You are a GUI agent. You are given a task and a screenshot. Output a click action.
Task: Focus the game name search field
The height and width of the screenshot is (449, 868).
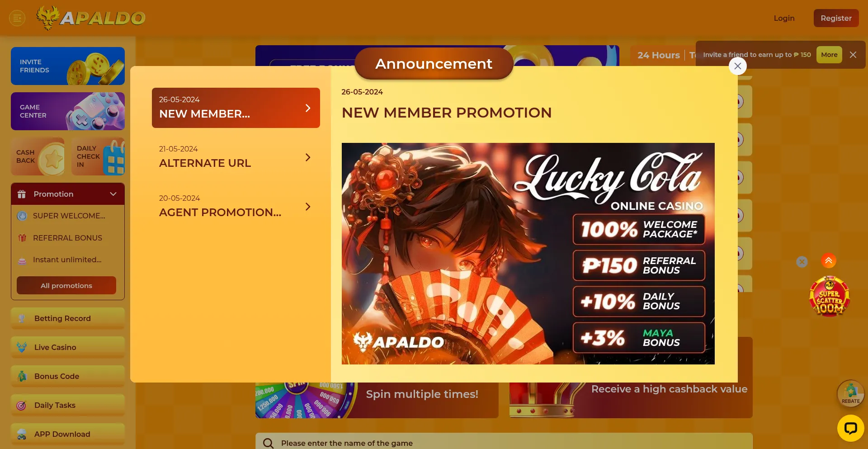504,443
